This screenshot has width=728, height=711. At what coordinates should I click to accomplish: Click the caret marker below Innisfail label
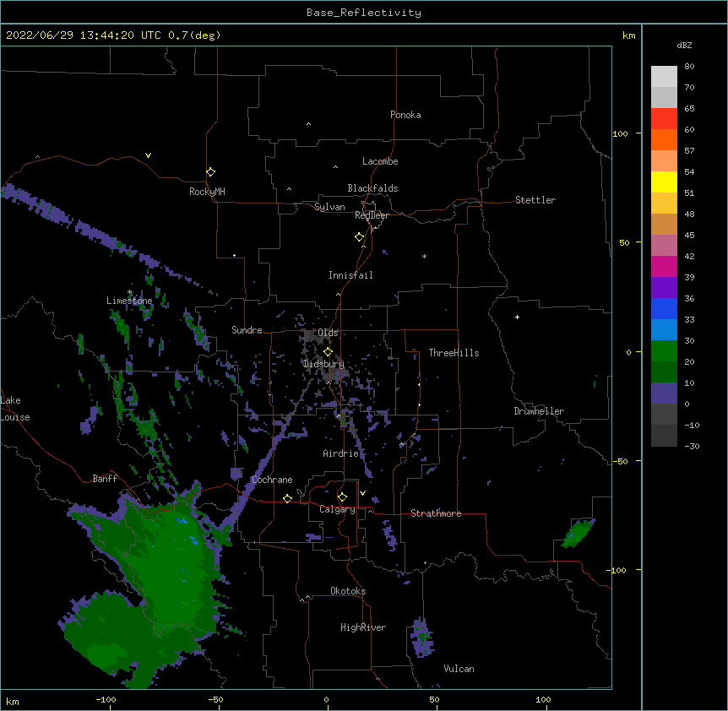pyautogui.click(x=338, y=294)
